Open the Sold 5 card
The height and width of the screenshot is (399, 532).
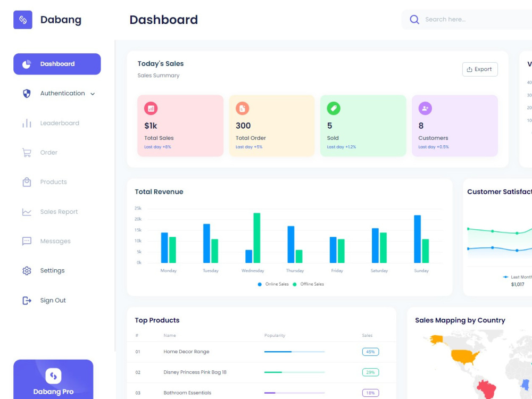[363, 126]
